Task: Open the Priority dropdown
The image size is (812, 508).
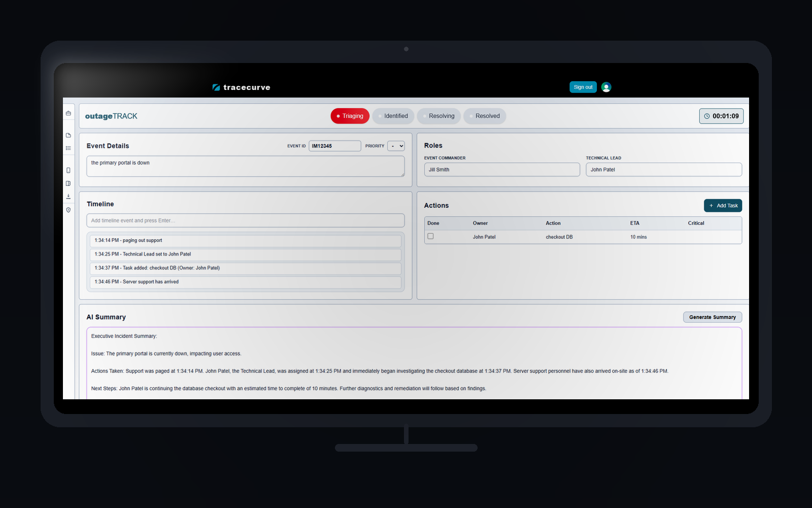Action: point(396,146)
